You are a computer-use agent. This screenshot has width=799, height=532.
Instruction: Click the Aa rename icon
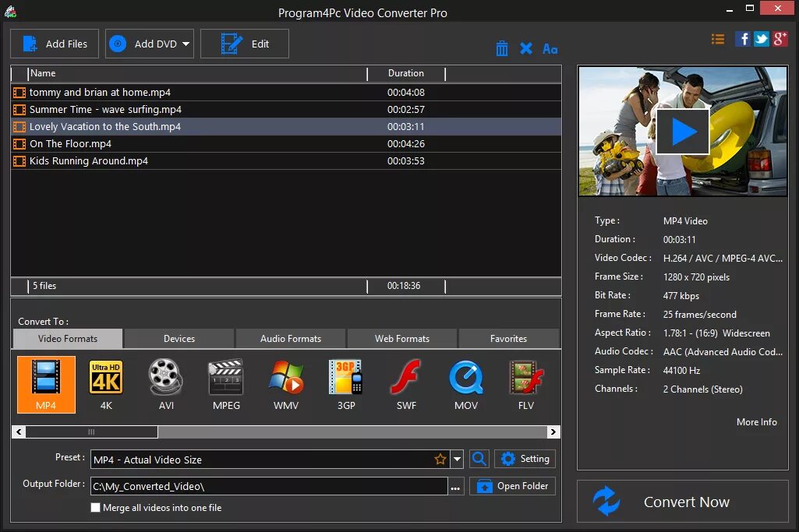[550, 49]
